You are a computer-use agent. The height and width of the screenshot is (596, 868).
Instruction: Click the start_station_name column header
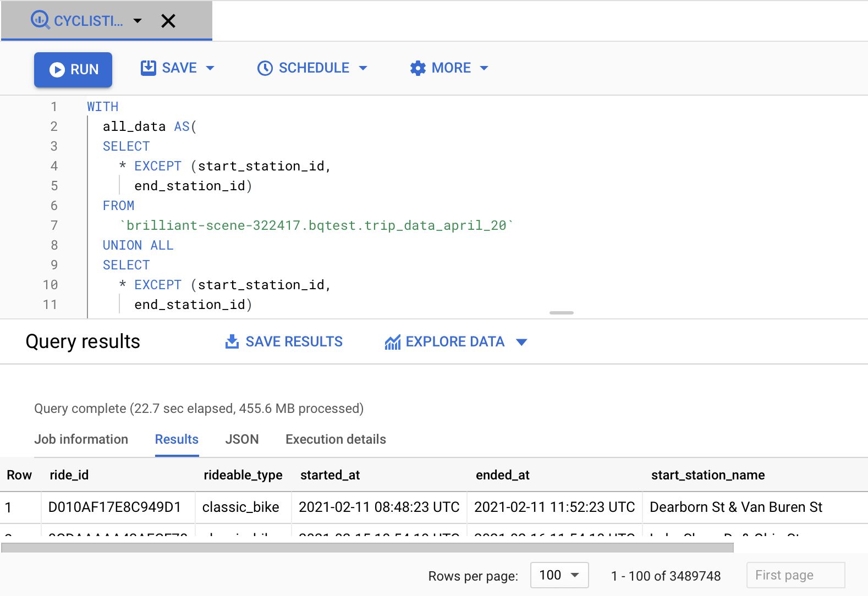(708, 475)
